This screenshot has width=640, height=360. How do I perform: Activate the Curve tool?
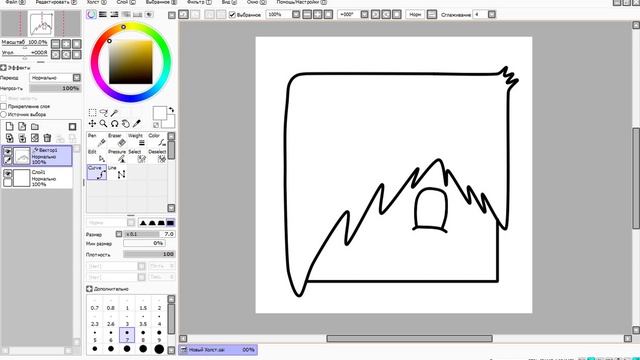97,172
